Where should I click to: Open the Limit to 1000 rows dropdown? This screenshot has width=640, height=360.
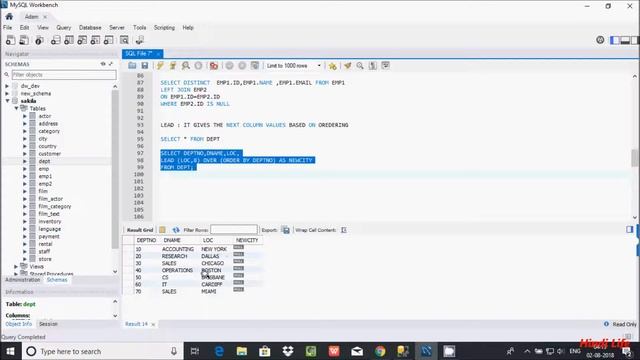click(x=294, y=66)
